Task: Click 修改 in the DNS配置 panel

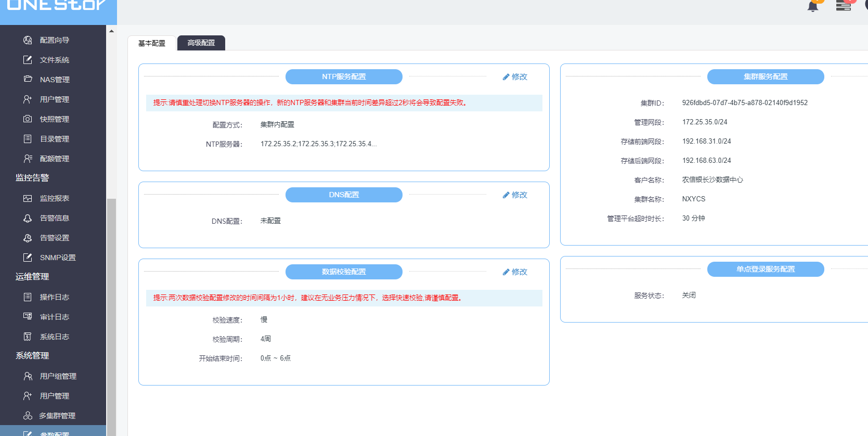Action: coord(515,195)
